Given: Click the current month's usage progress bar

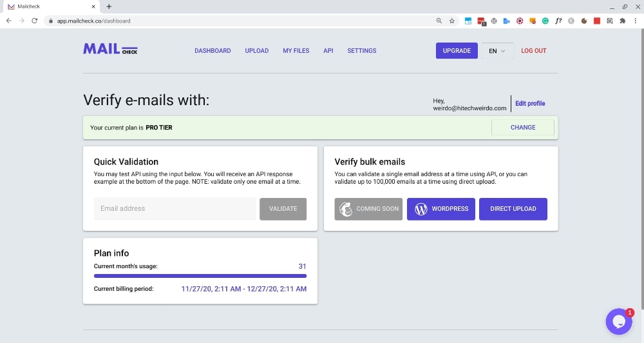Looking at the screenshot, I should coord(200,276).
